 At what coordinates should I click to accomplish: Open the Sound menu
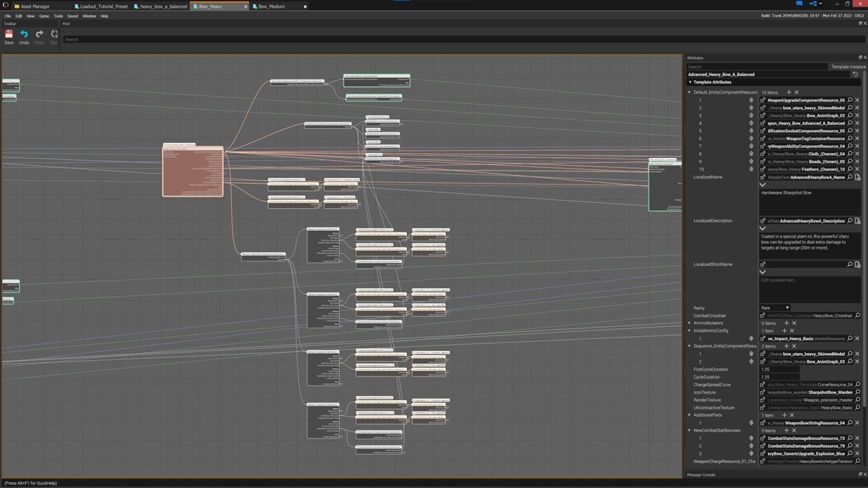[x=73, y=16]
